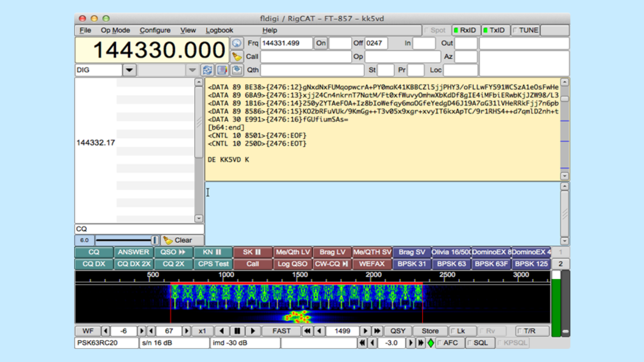Toggle the RxID button
This screenshot has width=644, height=362.
466,30
